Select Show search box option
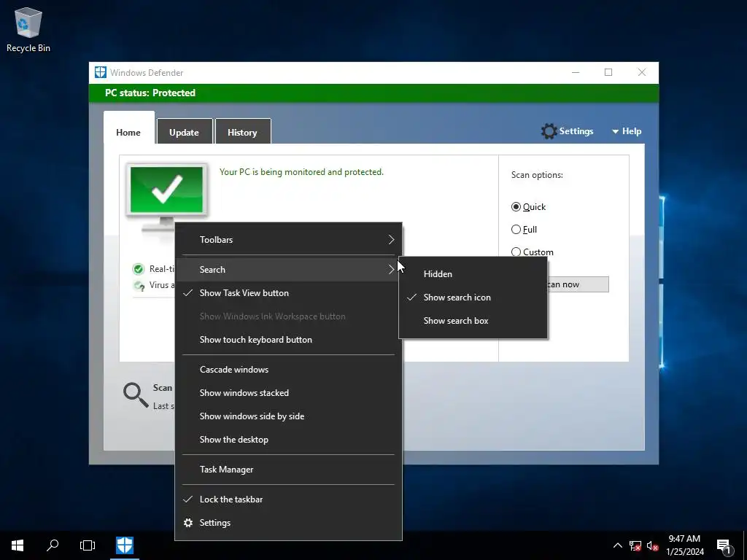The height and width of the screenshot is (560, 747). point(473,321)
